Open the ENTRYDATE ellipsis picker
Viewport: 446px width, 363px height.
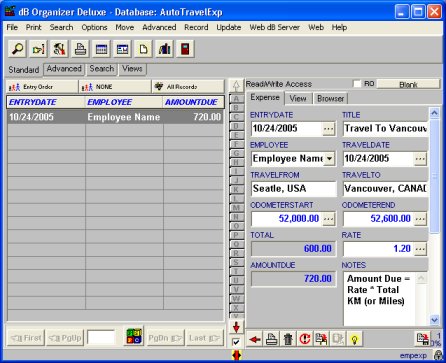328,129
